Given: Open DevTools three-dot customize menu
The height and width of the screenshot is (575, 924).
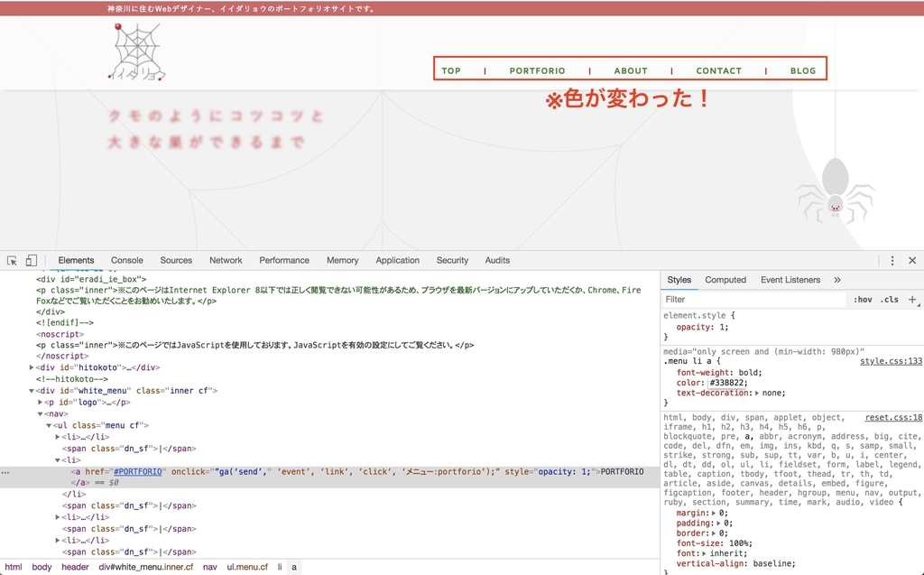Looking at the screenshot, I should point(892,260).
